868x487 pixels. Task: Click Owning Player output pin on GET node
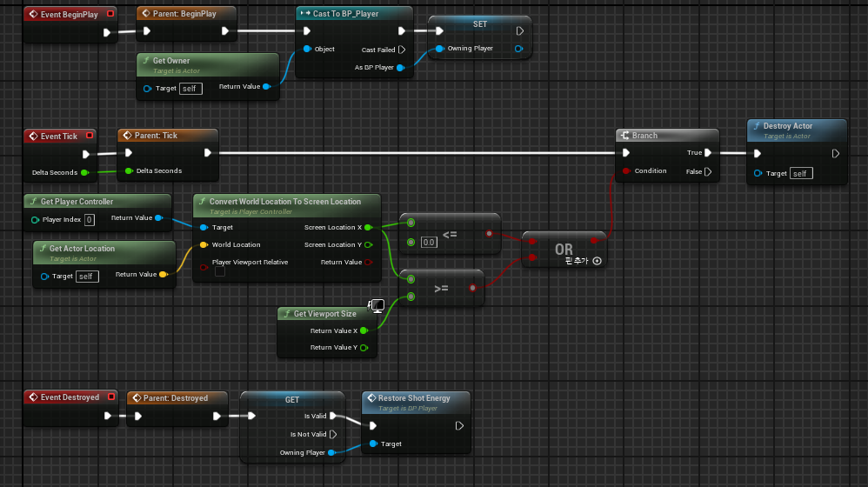[x=331, y=453]
